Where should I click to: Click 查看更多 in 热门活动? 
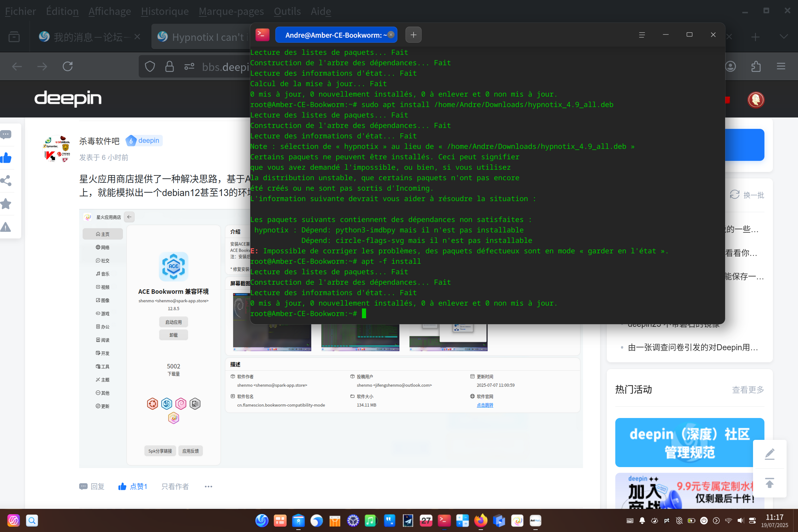(x=748, y=389)
